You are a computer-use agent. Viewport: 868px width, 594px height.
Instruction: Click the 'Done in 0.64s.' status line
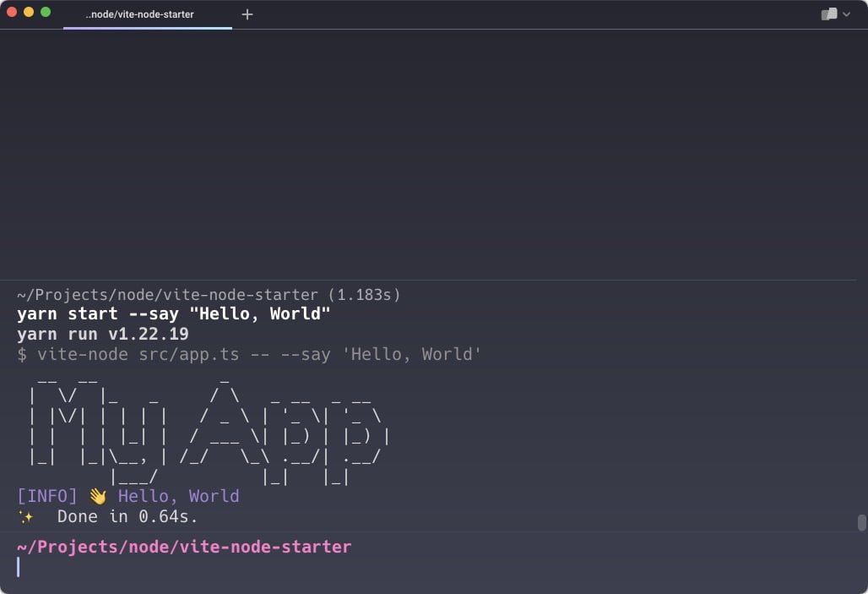tap(127, 516)
